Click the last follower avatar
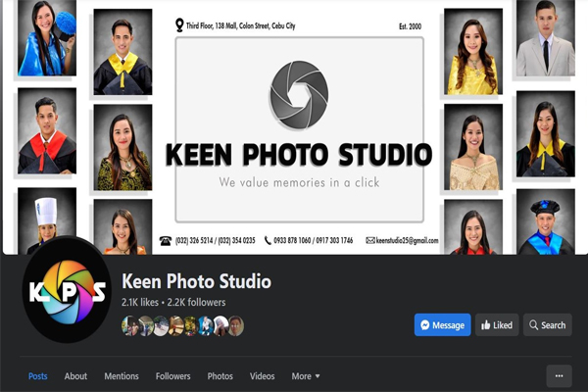Image resolution: width=588 pixels, height=392 pixels. (236, 325)
